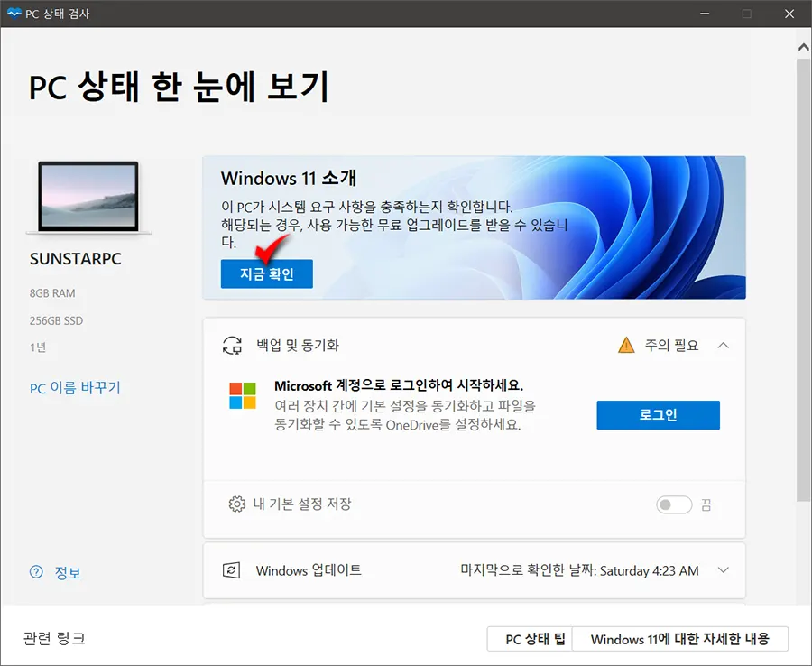Collapse the 백업 및 동기화 section
Image resolution: width=812 pixels, height=666 pixels.
(724, 345)
